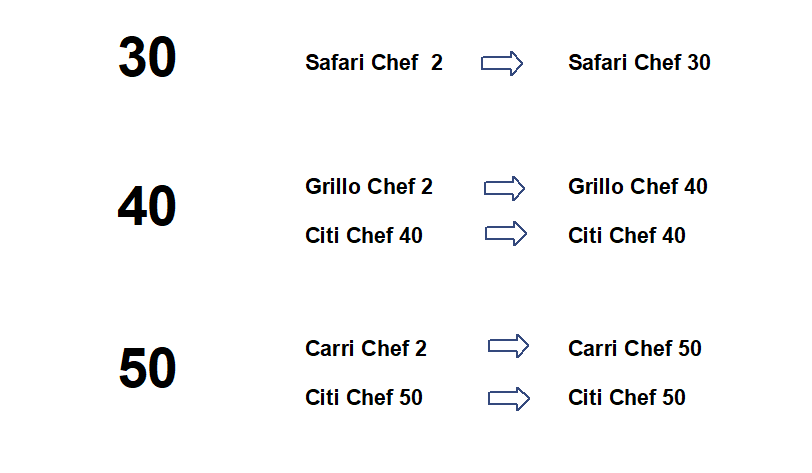Screen dimensions: 812x473
Task: Click the arrow next to Safari Chef 2
Action: [502, 63]
